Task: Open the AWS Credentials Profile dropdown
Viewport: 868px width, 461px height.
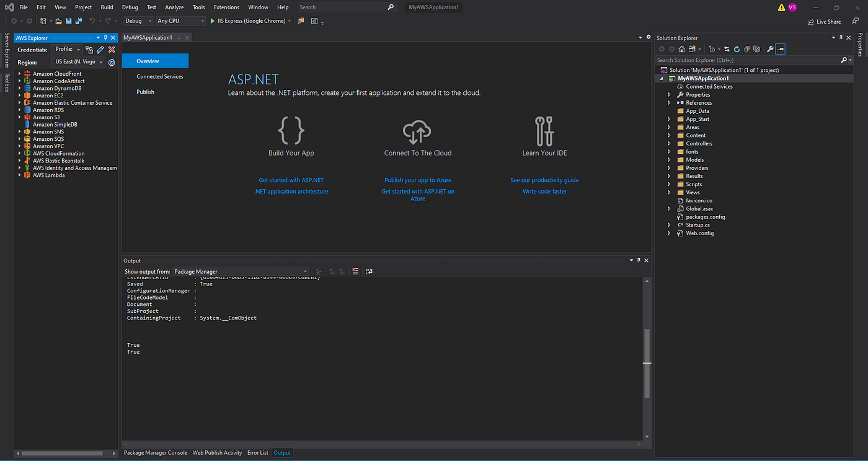Action: point(67,50)
